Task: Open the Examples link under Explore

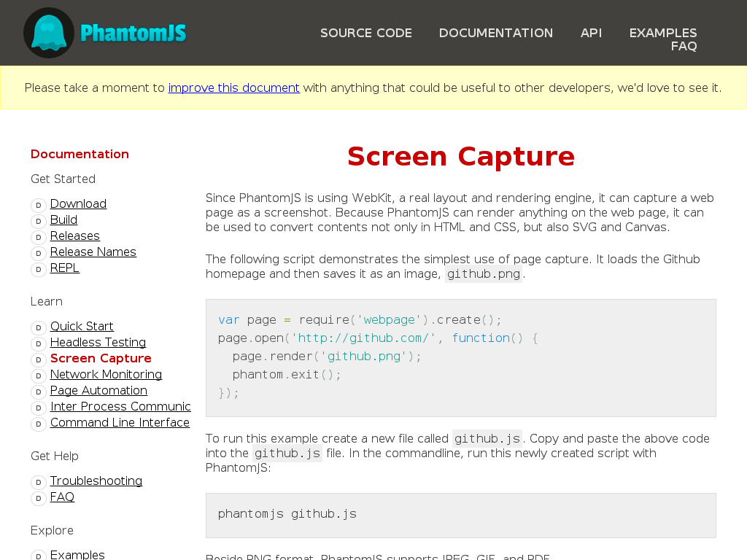Action: coord(77,555)
